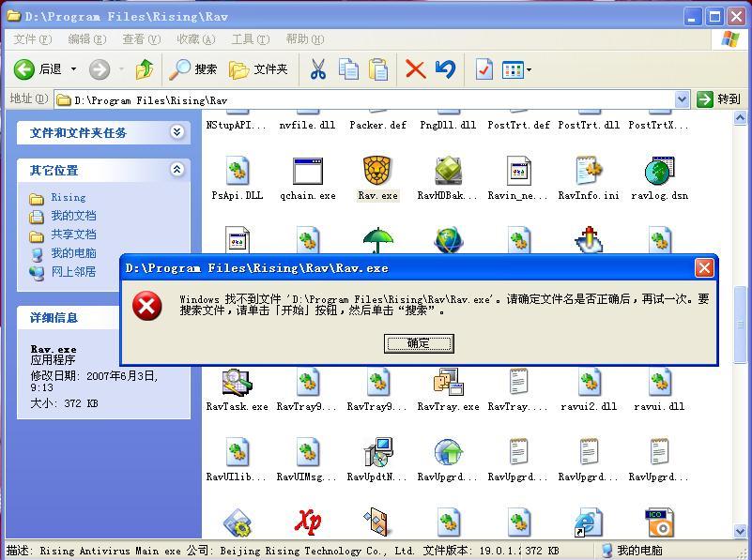Select the Ravin_ne file icon

coord(518,171)
